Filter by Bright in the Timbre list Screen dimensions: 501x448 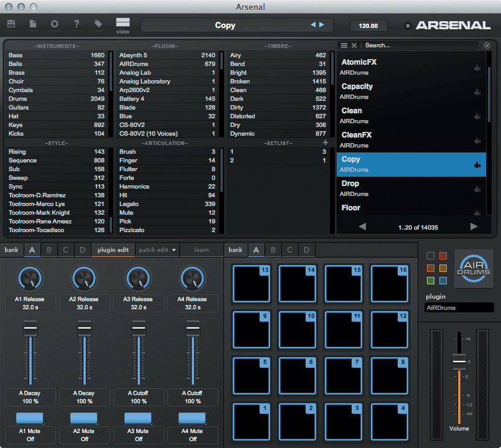[278, 73]
